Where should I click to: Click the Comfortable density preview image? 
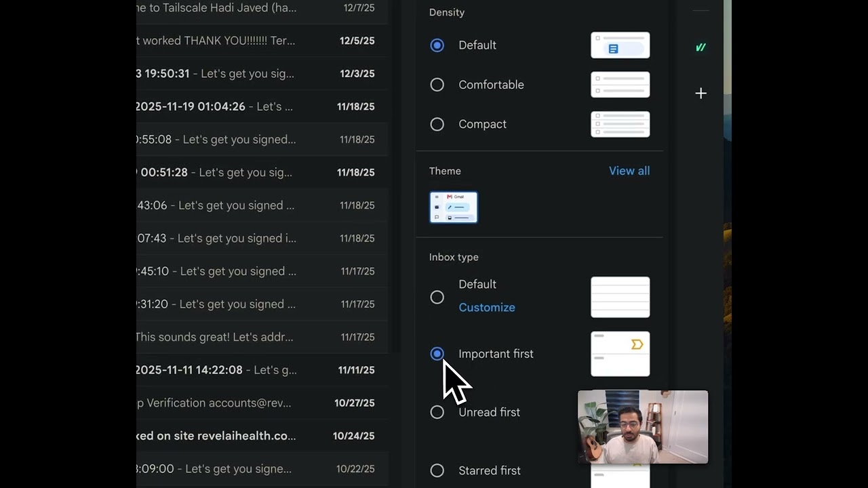[620, 85]
